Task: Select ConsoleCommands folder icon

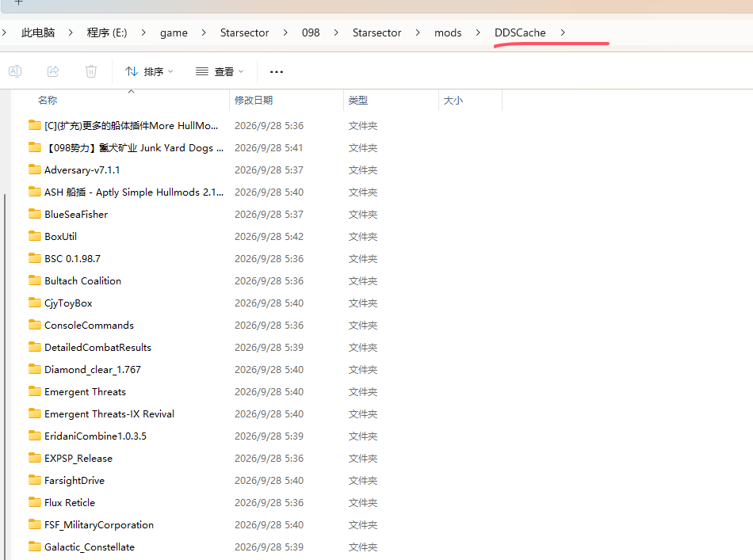Action: (x=35, y=325)
